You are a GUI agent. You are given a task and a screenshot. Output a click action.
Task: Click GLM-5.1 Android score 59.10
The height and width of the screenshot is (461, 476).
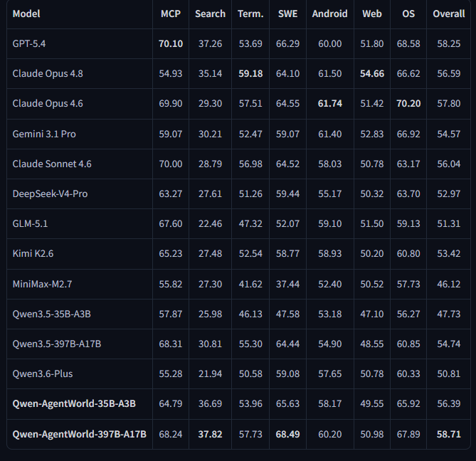(x=329, y=223)
